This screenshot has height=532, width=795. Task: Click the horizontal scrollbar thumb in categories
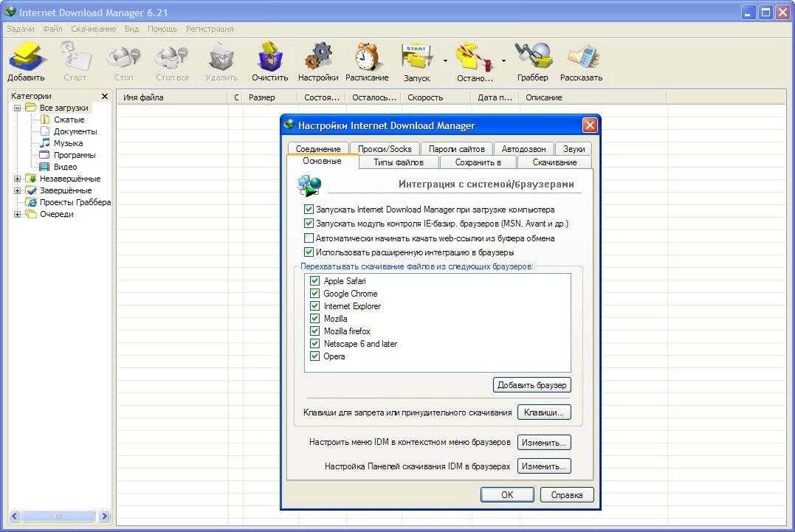pos(58,517)
